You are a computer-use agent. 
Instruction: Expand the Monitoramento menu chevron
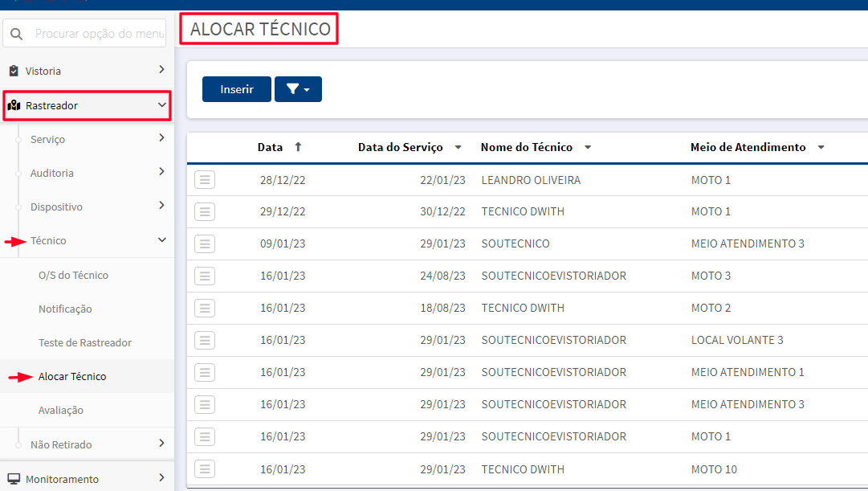tap(161, 477)
